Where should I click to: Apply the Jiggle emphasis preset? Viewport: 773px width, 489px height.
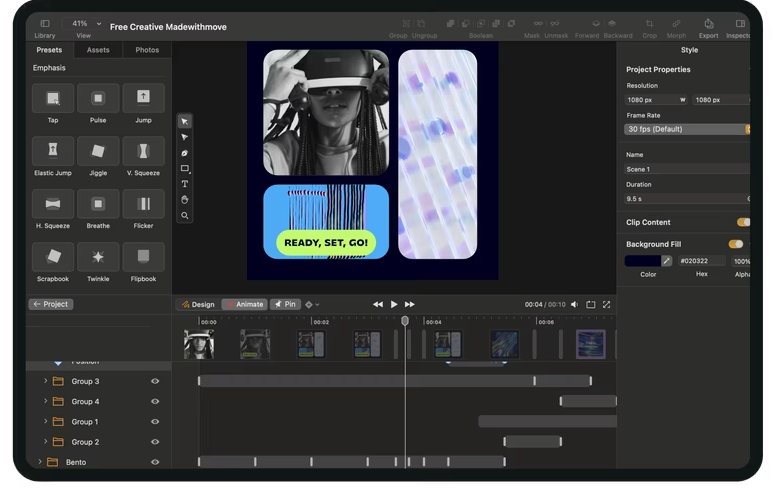(x=98, y=152)
